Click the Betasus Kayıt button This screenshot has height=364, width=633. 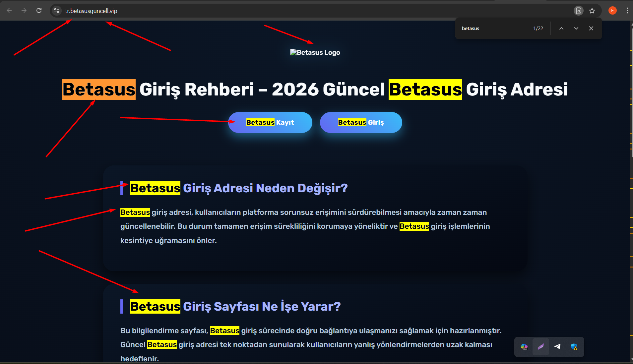(x=270, y=122)
